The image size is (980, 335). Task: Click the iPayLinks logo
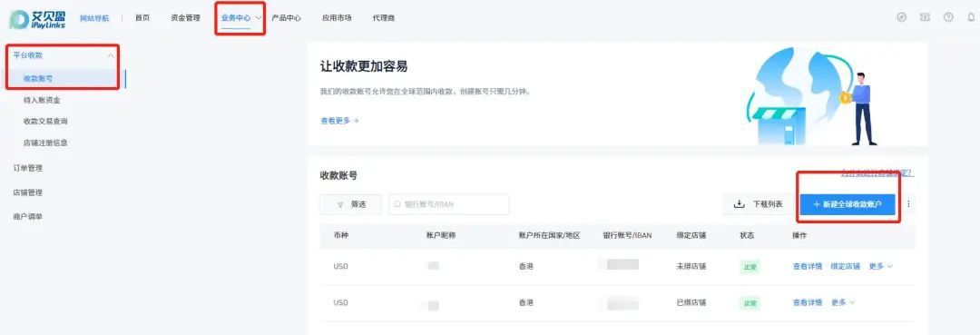click(x=37, y=18)
